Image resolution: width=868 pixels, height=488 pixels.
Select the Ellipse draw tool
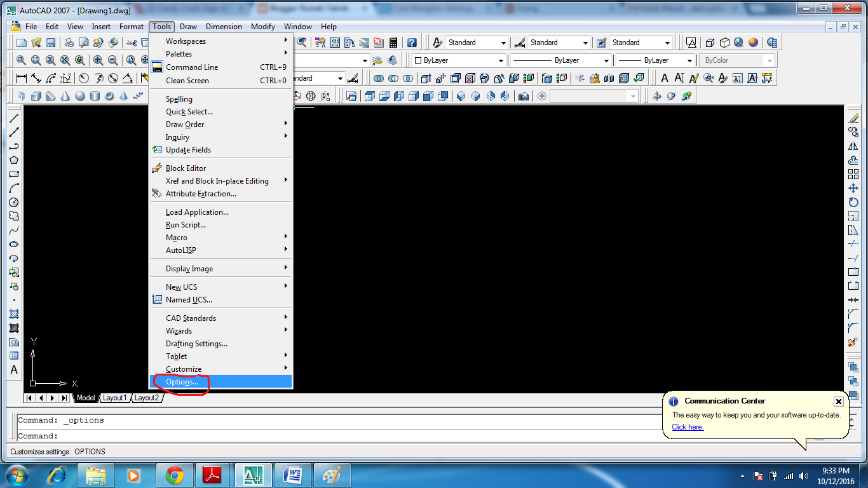(x=14, y=244)
